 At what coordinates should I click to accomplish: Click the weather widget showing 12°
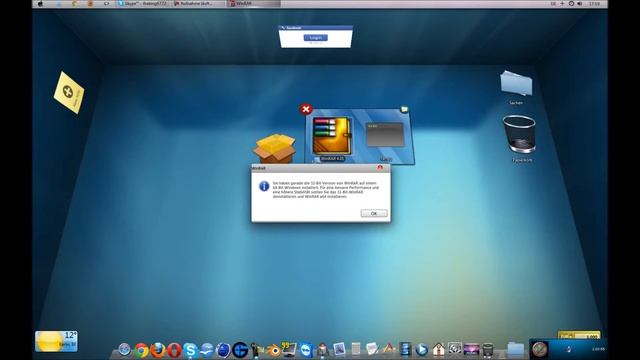(56, 341)
